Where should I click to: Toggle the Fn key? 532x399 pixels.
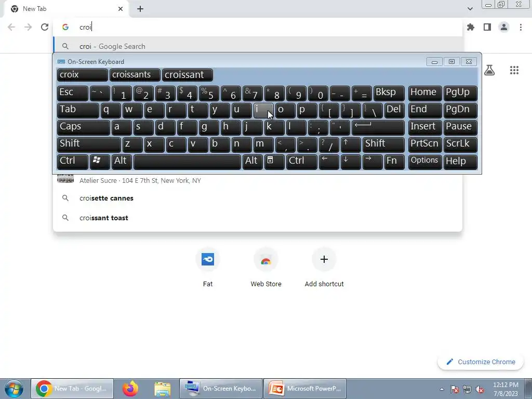[394, 162]
